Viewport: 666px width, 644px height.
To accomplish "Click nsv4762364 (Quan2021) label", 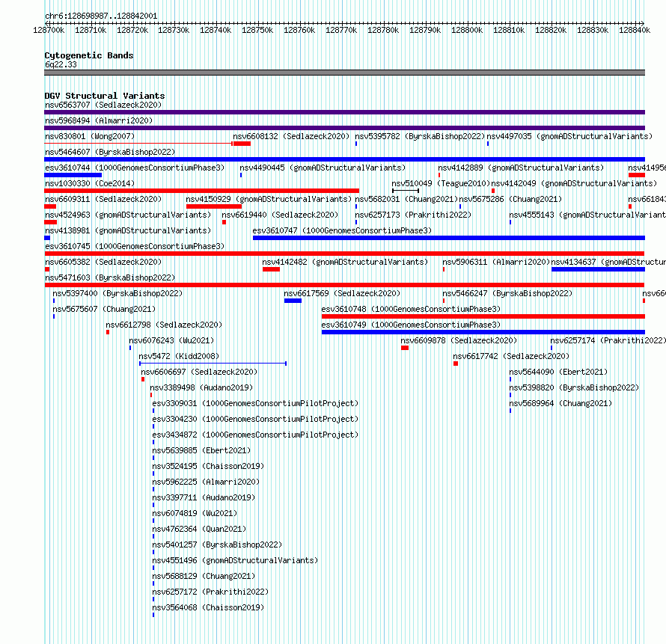I will click(x=199, y=529).
